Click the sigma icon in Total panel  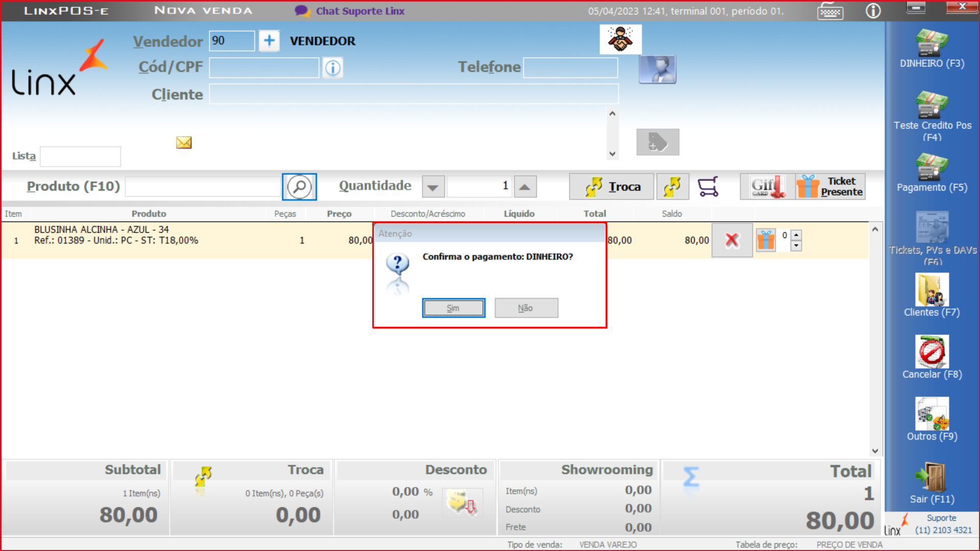tap(690, 477)
